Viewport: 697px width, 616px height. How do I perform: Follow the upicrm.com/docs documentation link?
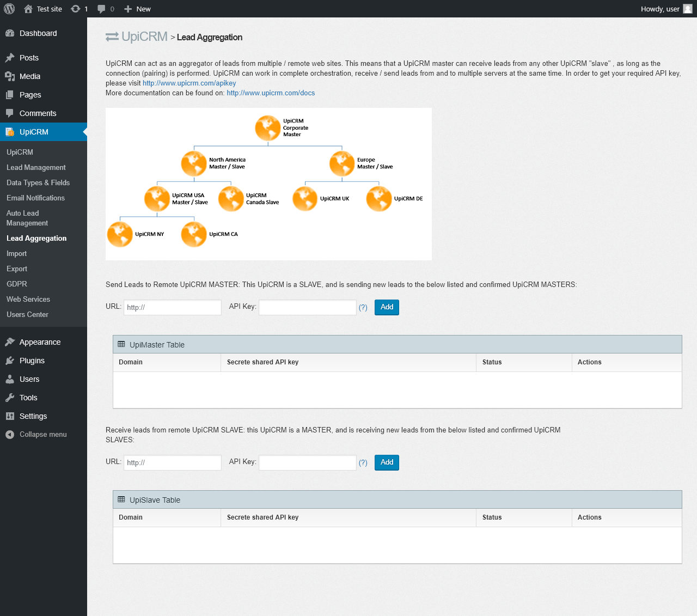point(271,93)
